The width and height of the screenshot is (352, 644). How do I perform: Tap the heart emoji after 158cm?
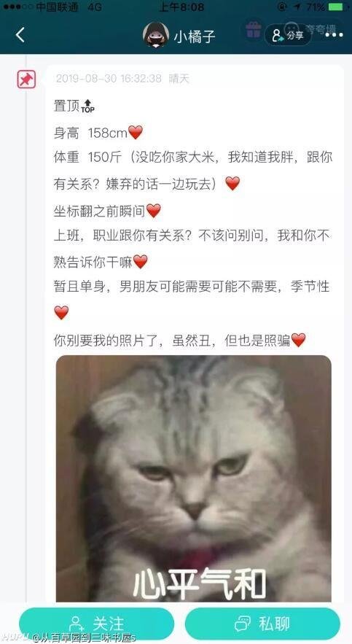click(136, 132)
